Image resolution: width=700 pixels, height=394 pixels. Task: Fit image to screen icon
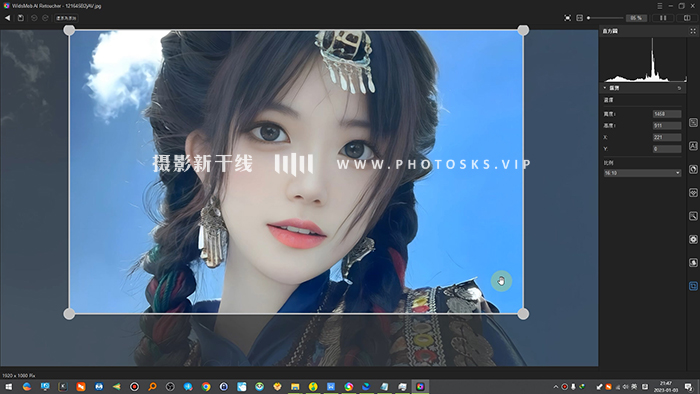[x=567, y=18]
